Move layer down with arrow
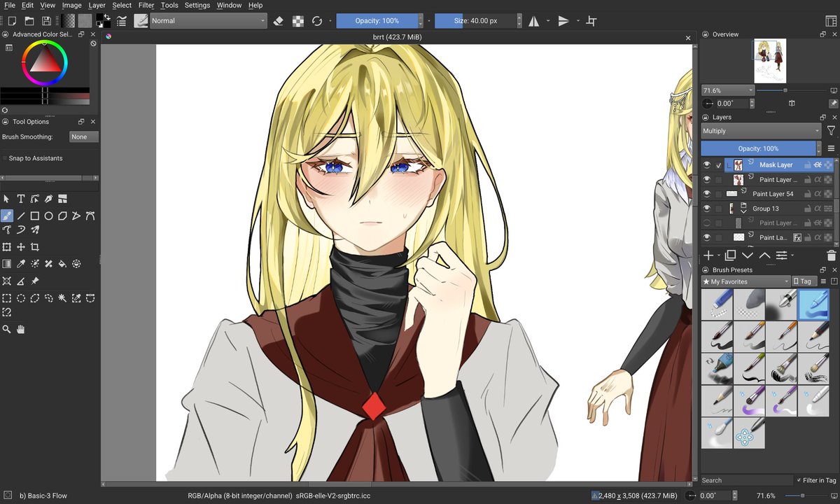Image resolution: width=840 pixels, height=504 pixels. coord(748,255)
